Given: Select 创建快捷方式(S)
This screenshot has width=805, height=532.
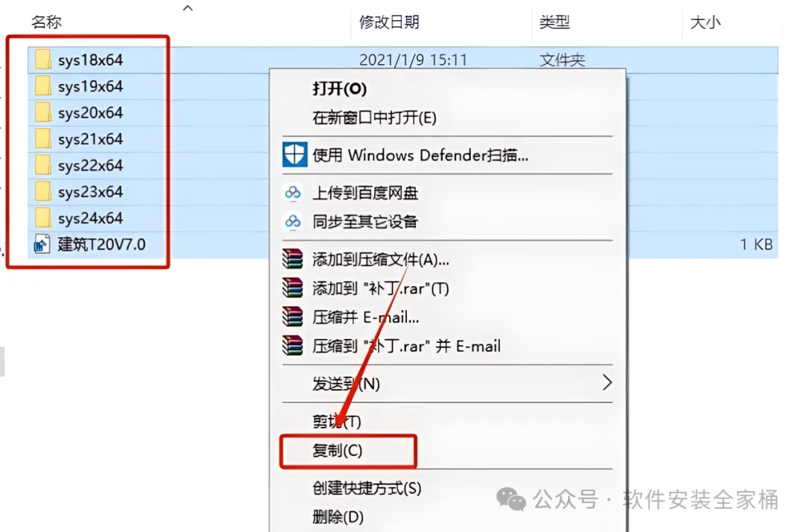Looking at the screenshot, I should [367, 488].
